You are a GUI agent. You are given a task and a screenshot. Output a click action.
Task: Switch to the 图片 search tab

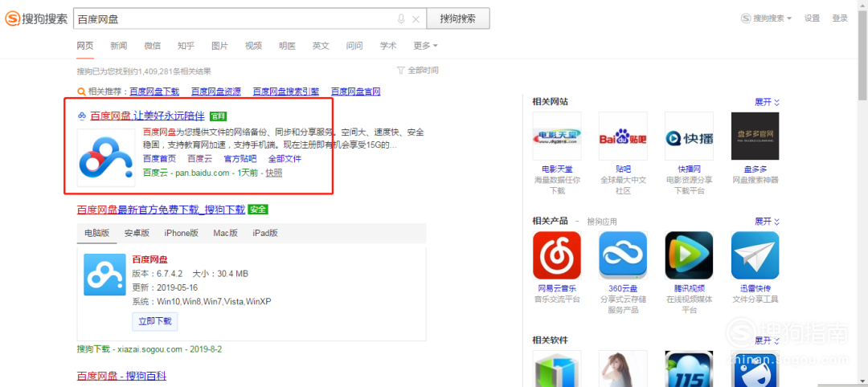[x=219, y=46]
